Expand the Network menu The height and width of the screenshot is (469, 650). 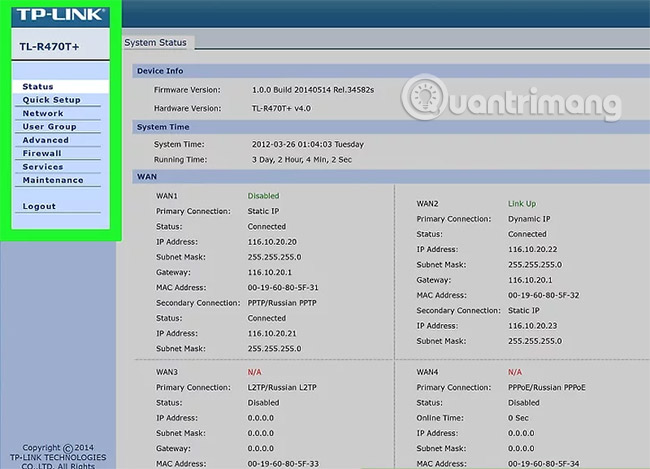coord(43,114)
